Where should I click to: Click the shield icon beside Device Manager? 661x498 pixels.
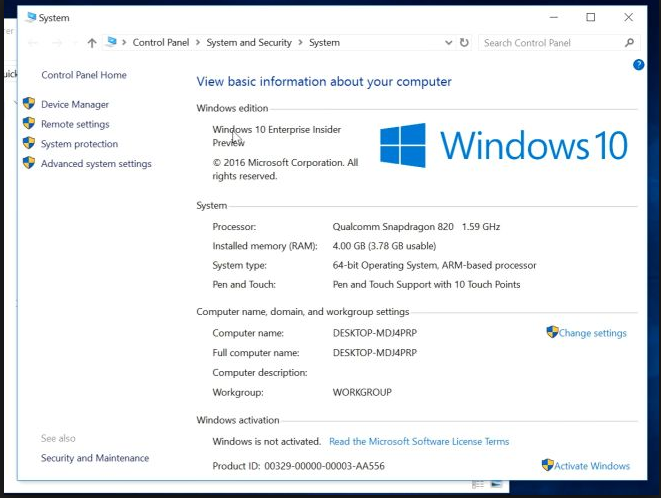tap(29, 103)
